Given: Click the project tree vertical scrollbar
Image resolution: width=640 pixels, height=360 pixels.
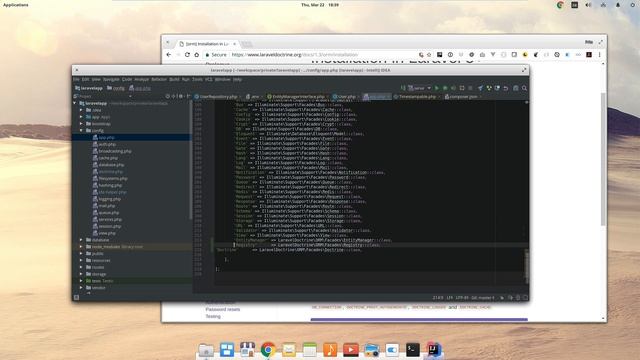Looking at the screenshot, I should [x=191, y=159].
